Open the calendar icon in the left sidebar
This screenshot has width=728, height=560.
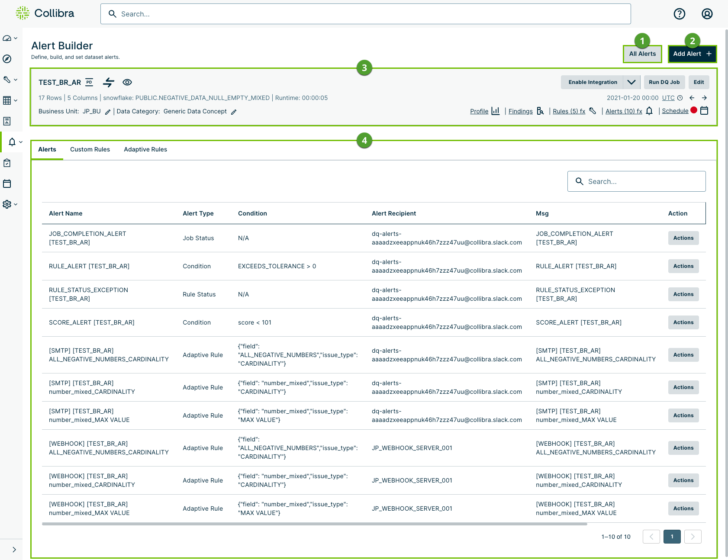tap(6, 183)
